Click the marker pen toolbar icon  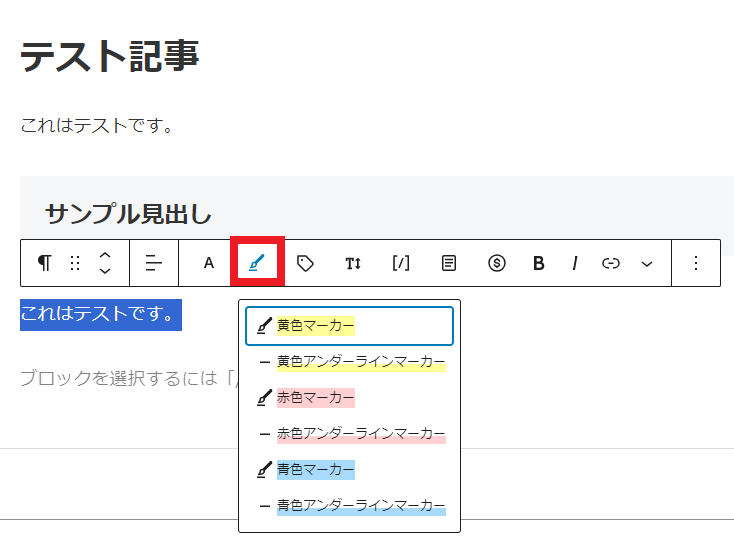pyautogui.click(x=257, y=263)
